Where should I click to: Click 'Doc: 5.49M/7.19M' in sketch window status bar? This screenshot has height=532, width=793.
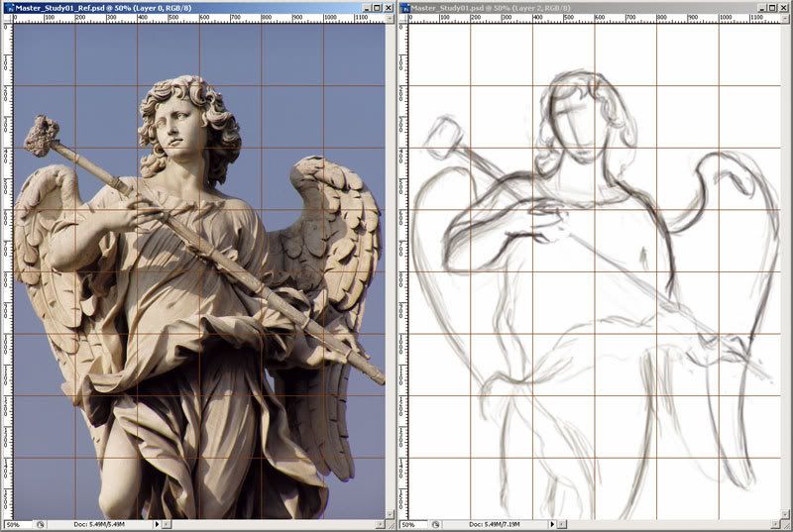click(x=495, y=524)
